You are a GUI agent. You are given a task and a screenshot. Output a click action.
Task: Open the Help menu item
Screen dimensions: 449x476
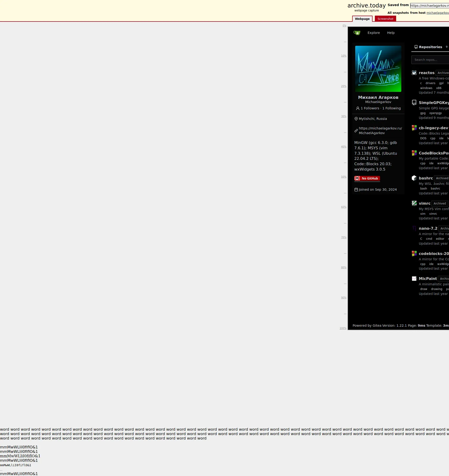pyautogui.click(x=391, y=33)
